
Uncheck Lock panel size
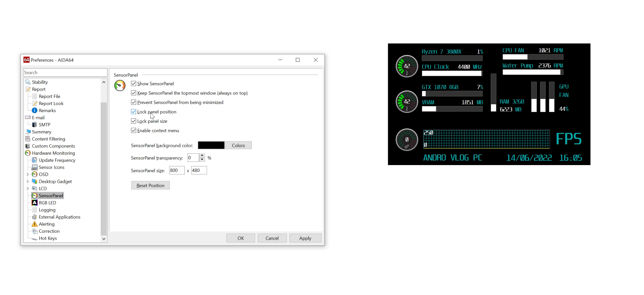[x=134, y=121]
